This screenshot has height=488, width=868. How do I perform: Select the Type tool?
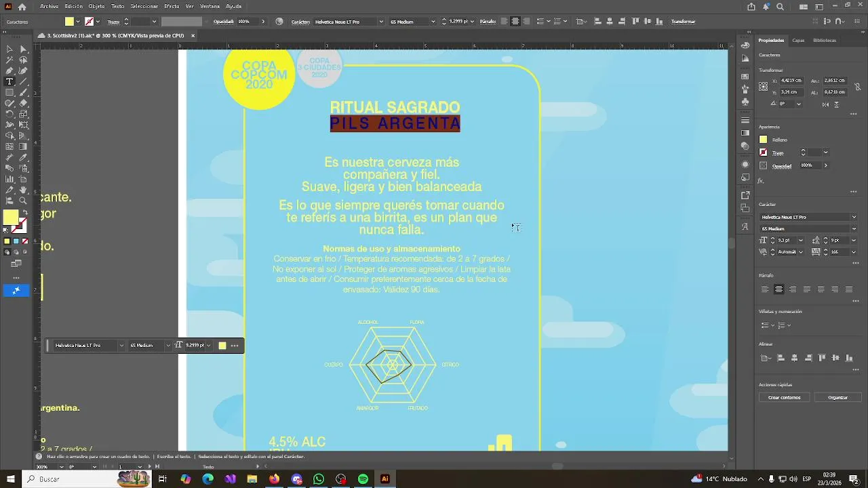pyautogui.click(x=9, y=81)
